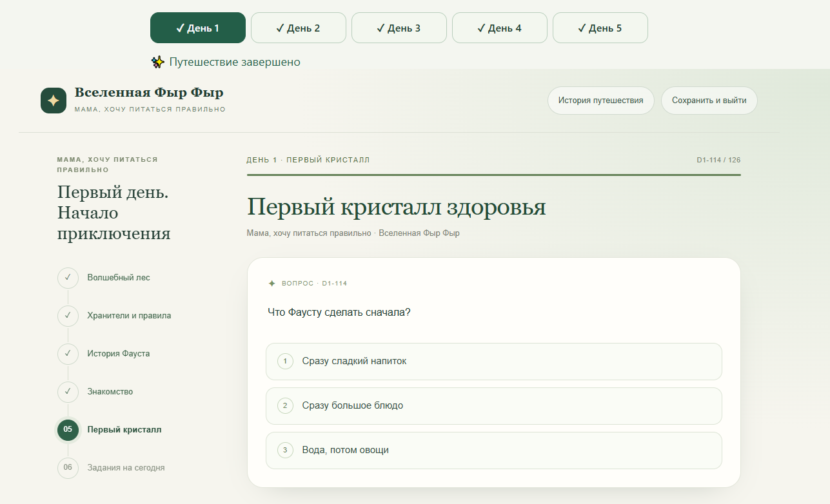Switch to the День 2 tab

pyautogui.click(x=299, y=28)
